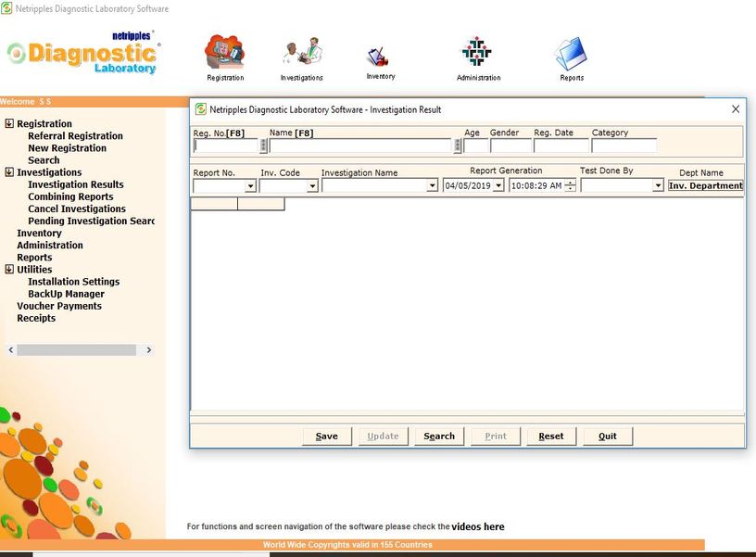The image size is (756, 557).
Task: Select Inventory in the sidebar tree
Action: (x=39, y=233)
